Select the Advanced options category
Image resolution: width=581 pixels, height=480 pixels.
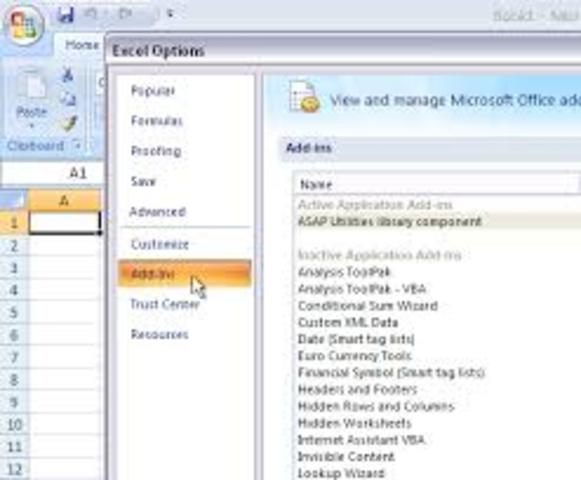[157, 212]
